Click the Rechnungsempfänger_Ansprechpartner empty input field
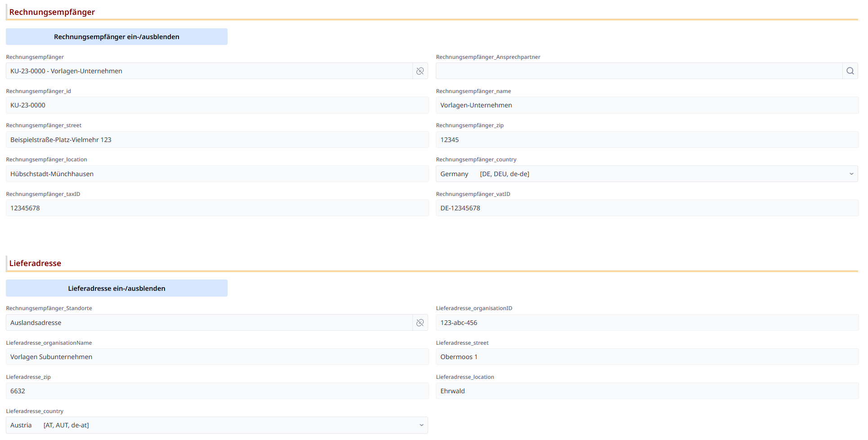868x440 pixels. tap(639, 71)
